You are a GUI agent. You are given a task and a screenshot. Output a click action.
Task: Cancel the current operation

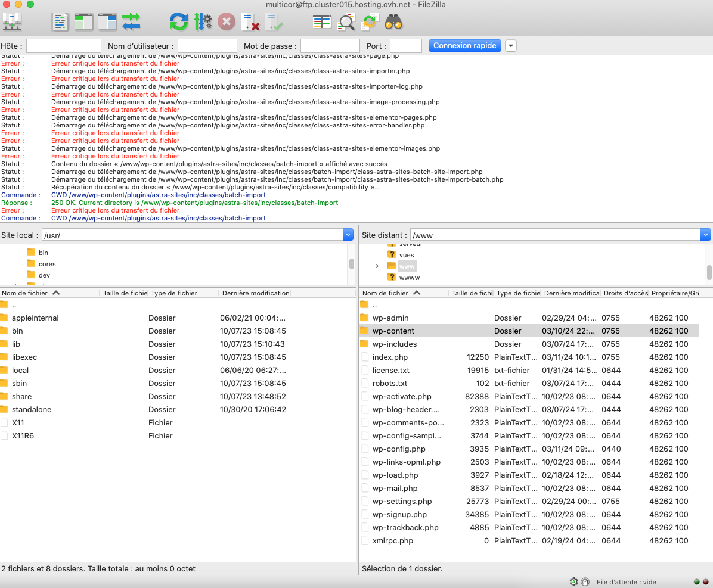click(227, 22)
